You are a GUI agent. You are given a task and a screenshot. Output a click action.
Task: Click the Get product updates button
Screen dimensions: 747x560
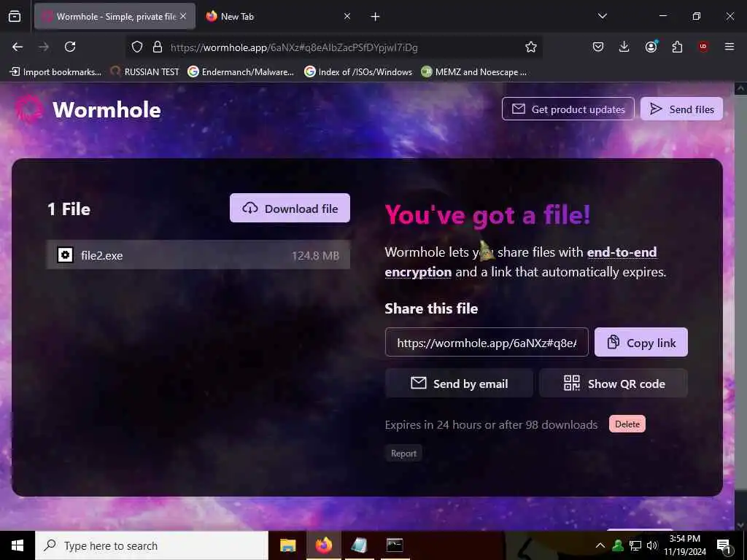tap(568, 109)
